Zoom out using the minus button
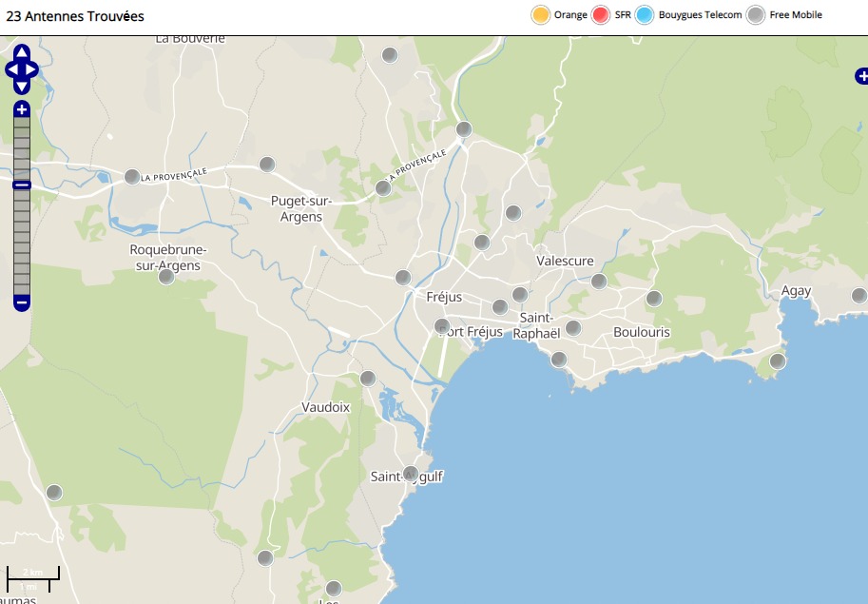Image resolution: width=868 pixels, height=604 pixels. 22,302
